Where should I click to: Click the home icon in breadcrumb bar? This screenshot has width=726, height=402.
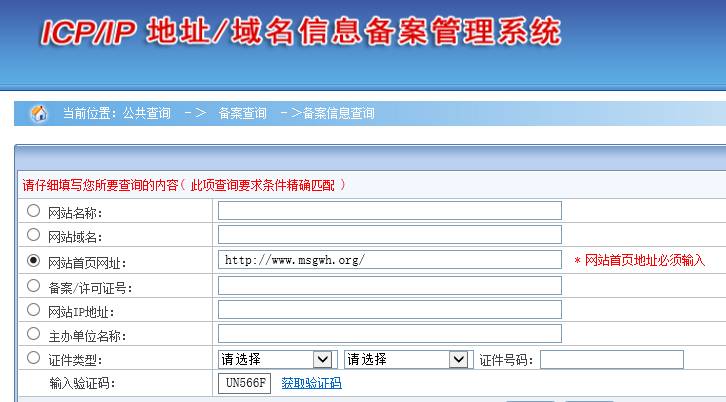pyautogui.click(x=39, y=113)
